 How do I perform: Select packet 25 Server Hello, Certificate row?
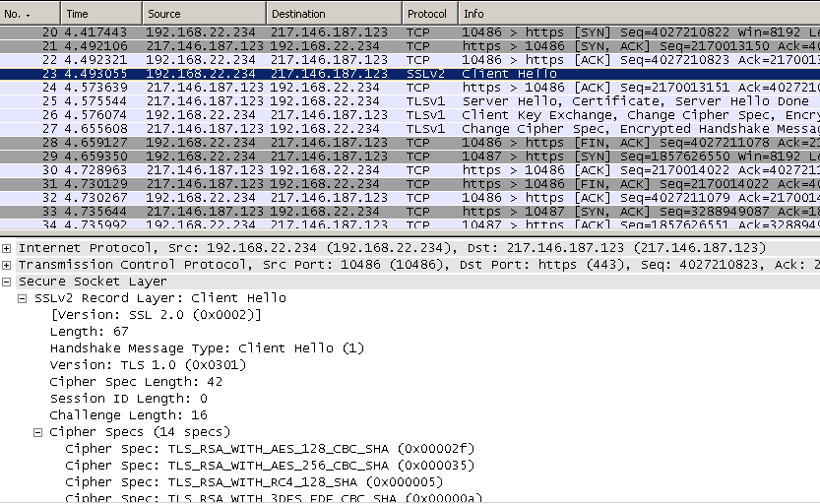(x=410, y=101)
